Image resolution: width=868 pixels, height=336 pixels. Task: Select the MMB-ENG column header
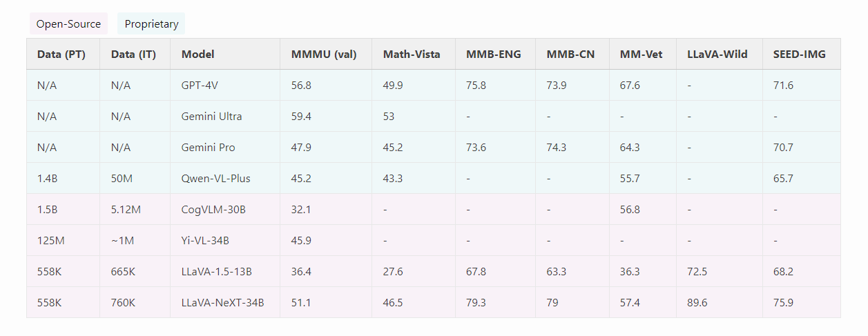494,55
